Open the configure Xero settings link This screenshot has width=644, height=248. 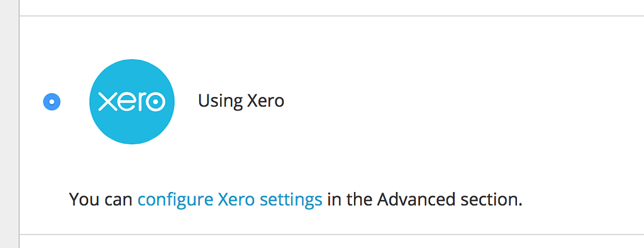[230, 200]
